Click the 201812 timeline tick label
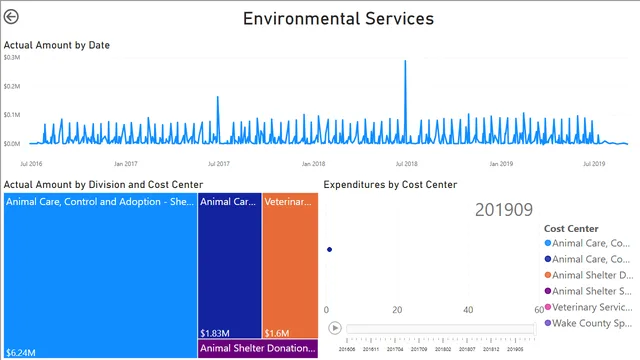The height and width of the screenshot is (360, 640). pyautogui.click(x=491, y=349)
